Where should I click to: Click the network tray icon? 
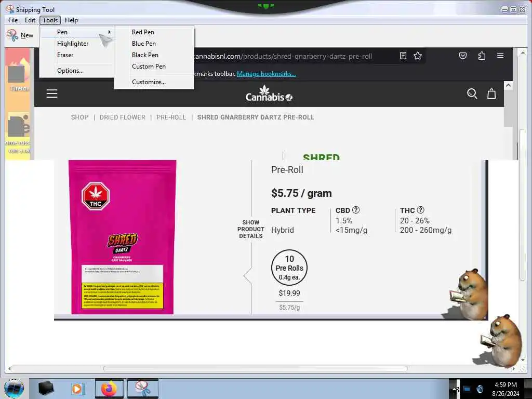(467, 389)
